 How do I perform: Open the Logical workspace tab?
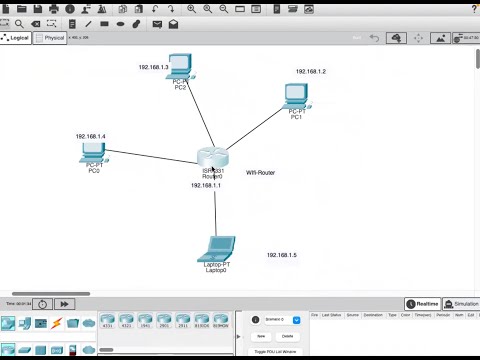point(16,38)
